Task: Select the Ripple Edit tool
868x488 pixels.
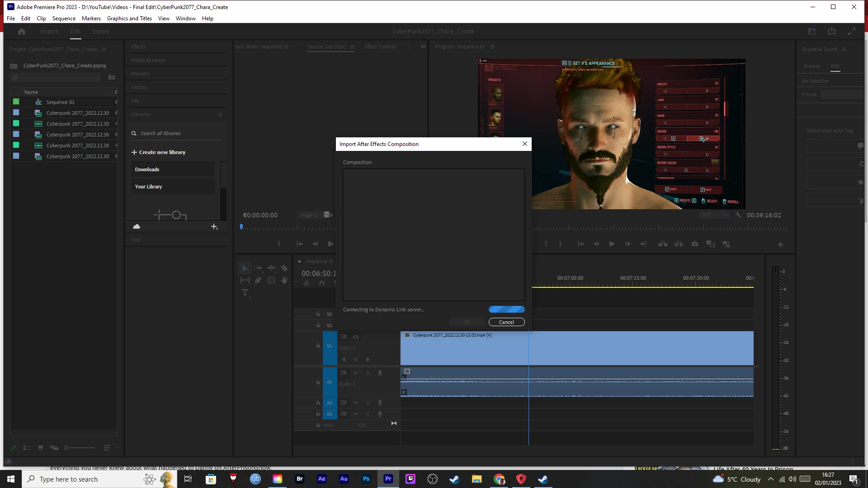Action: [x=271, y=268]
